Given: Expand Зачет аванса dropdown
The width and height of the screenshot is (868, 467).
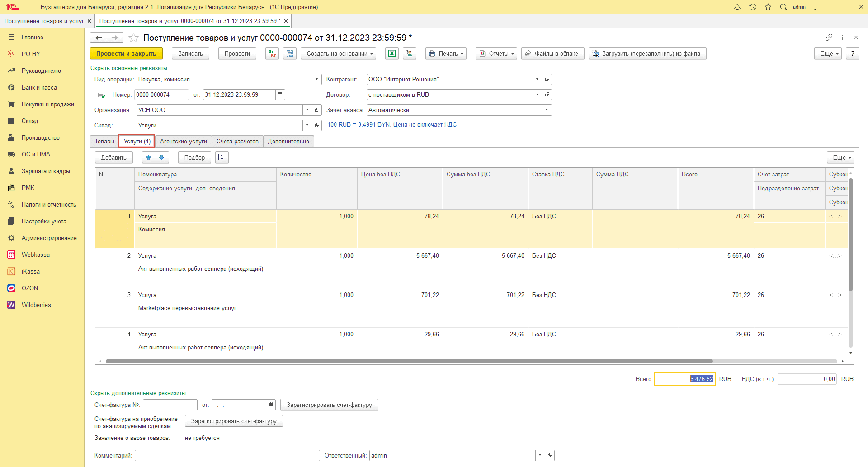Looking at the screenshot, I should [547, 110].
